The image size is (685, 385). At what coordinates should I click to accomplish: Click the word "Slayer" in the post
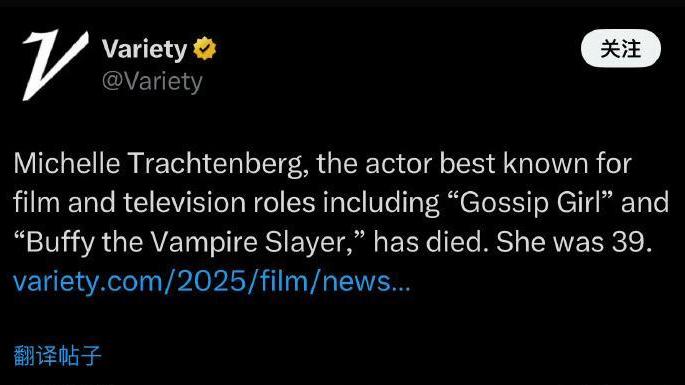click(309, 243)
